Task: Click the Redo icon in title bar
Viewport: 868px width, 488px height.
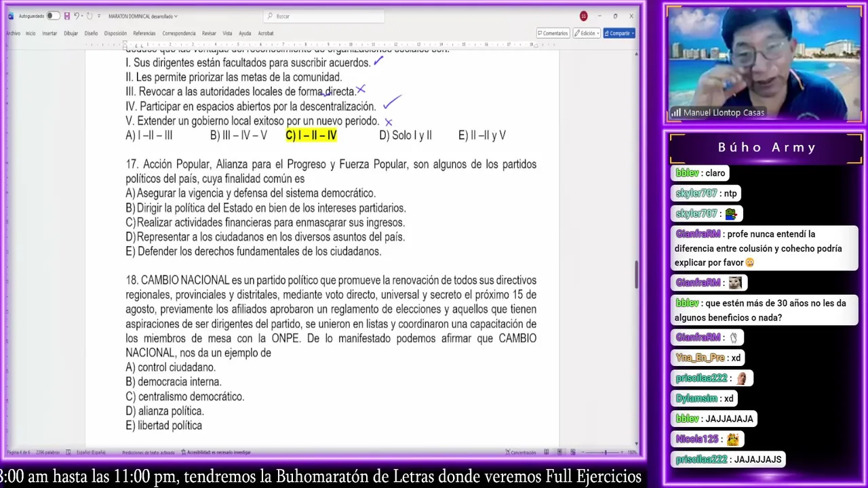Action: coord(89,16)
